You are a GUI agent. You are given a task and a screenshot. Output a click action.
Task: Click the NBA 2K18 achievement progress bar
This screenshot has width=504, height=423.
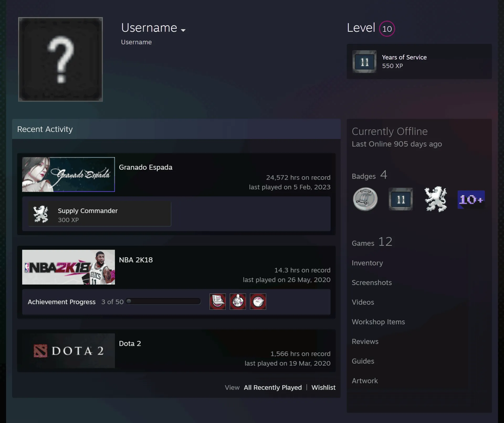coord(163,301)
